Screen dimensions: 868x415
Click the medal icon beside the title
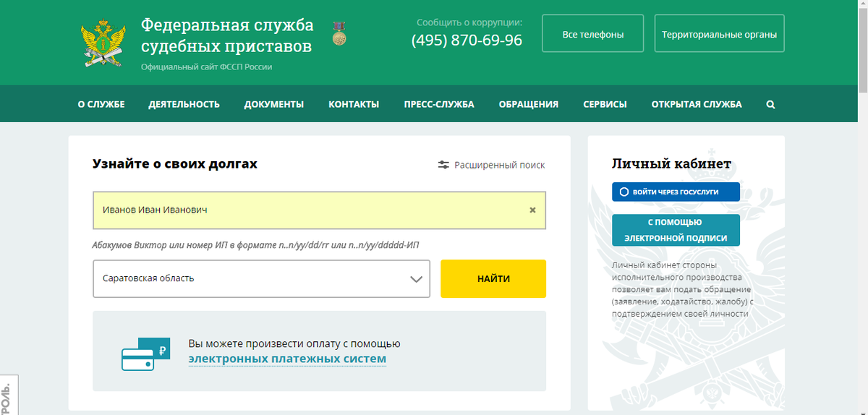point(339,33)
